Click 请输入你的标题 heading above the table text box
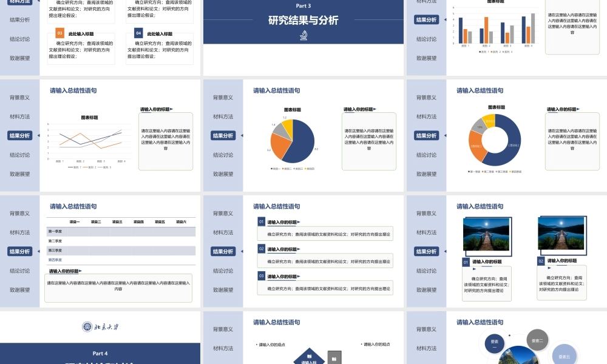The height and width of the screenshot is (364, 607). [64, 271]
